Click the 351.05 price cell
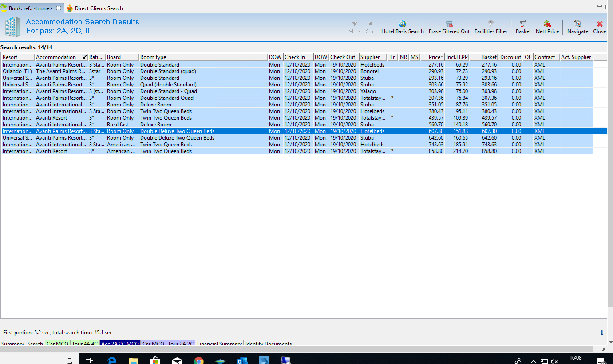The width and height of the screenshot is (613, 364). click(x=436, y=105)
